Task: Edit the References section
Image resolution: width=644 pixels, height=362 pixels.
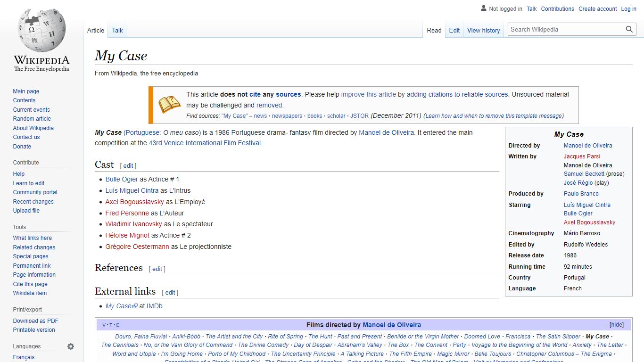Action: [157, 269]
